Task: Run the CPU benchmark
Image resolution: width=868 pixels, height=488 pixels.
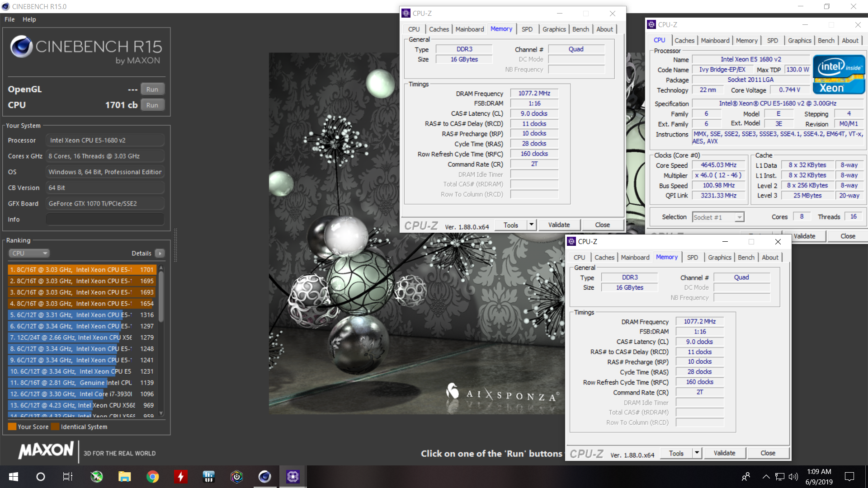Action: tap(152, 105)
